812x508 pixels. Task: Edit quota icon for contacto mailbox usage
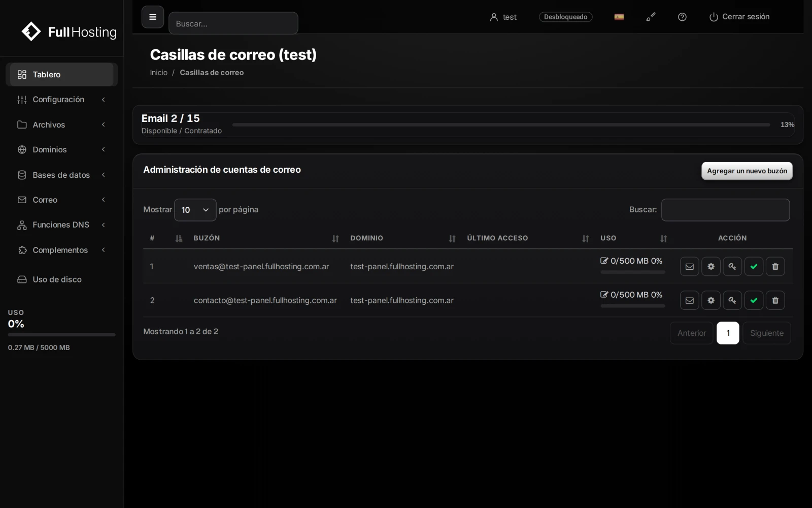[x=604, y=295]
